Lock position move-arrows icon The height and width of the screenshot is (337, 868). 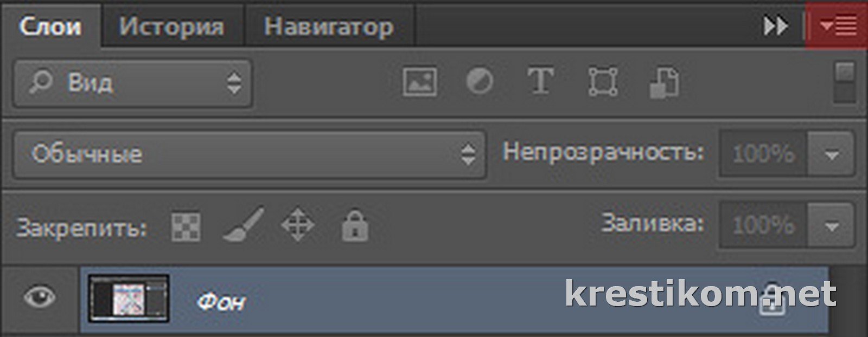(x=298, y=225)
